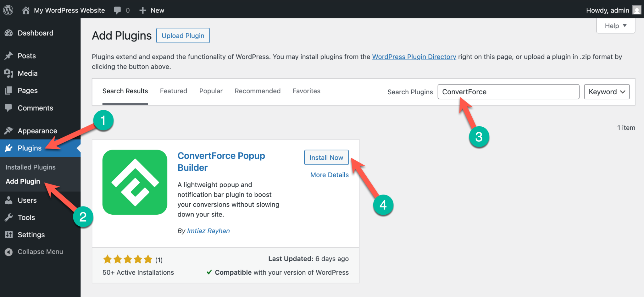The image size is (644, 297).
Task: Open the Media library icon
Action: point(9,73)
